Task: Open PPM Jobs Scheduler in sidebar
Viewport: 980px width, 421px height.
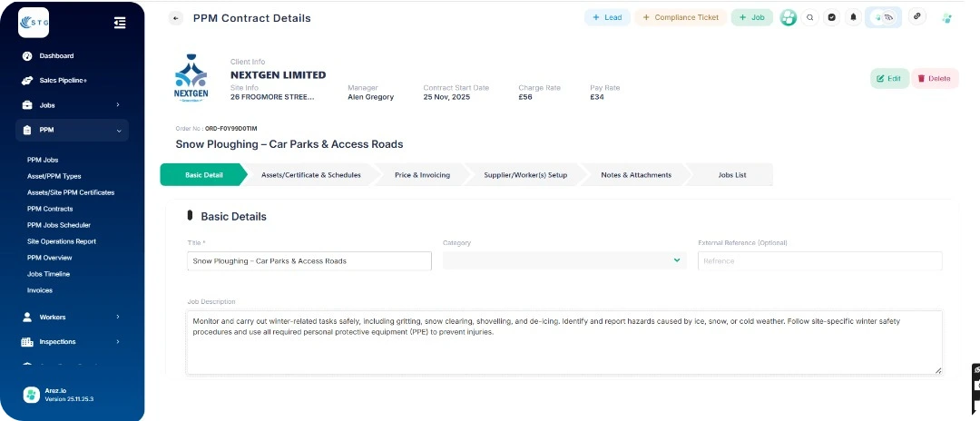Action: point(59,225)
